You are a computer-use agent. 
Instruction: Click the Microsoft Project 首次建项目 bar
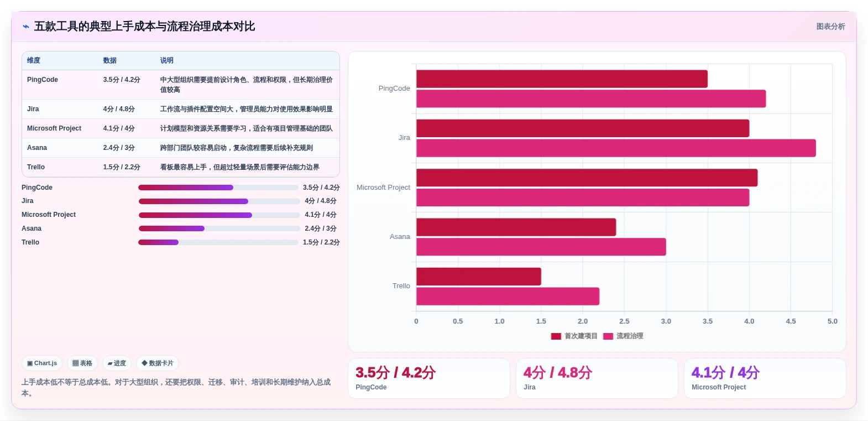[x=587, y=178]
